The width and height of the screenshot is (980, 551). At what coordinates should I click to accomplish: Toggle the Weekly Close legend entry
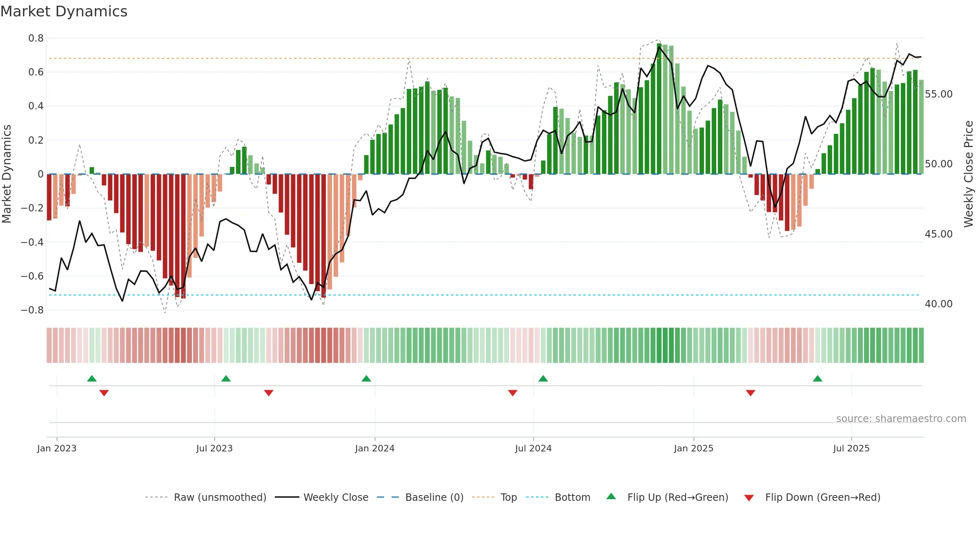pos(336,497)
